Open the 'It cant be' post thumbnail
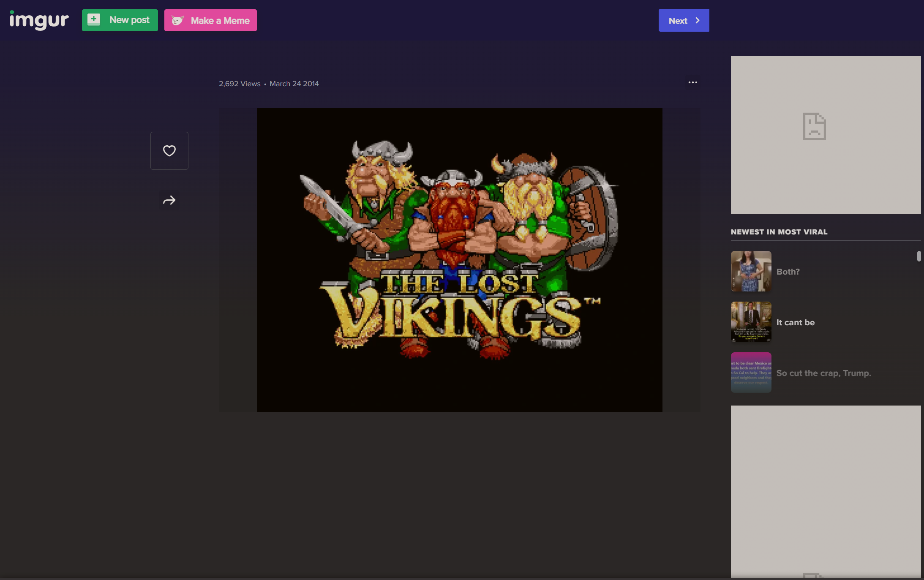 click(x=751, y=322)
